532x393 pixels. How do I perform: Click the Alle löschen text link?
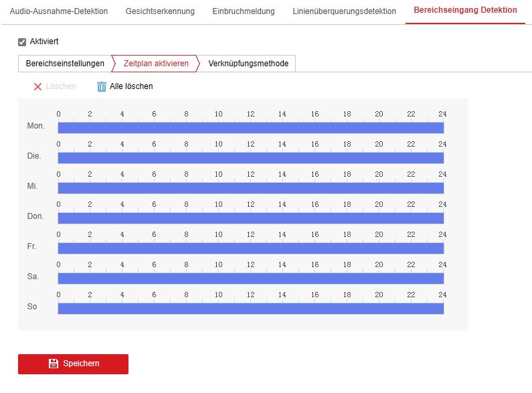click(x=131, y=86)
